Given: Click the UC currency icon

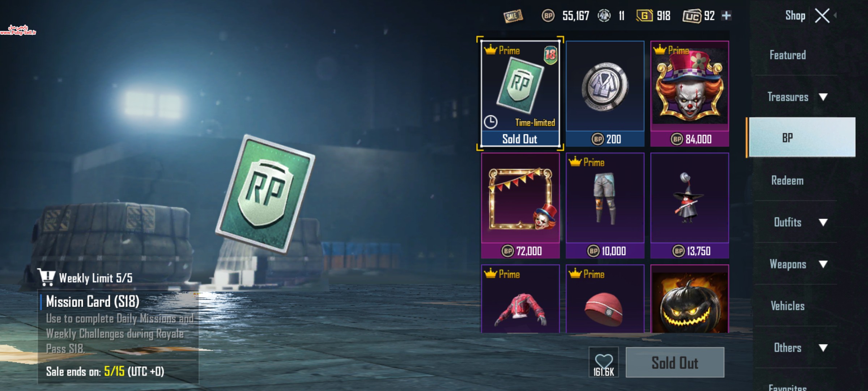Looking at the screenshot, I should pyautogui.click(x=692, y=16).
